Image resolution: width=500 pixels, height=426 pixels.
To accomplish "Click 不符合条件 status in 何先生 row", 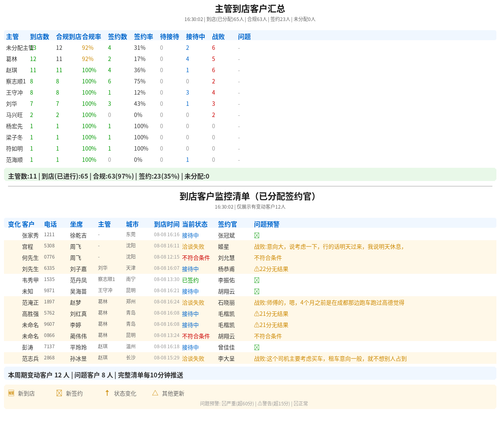I will 196,258.
